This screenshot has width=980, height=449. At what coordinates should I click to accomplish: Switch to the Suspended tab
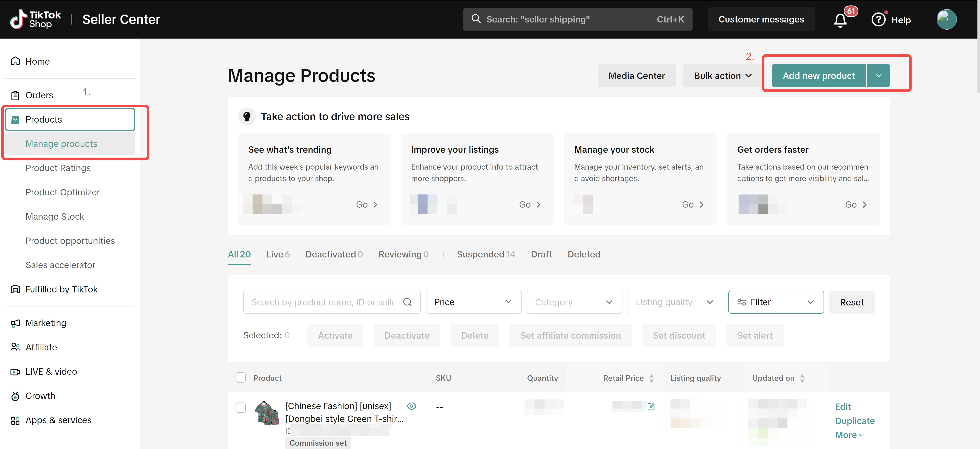[x=486, y=254]
